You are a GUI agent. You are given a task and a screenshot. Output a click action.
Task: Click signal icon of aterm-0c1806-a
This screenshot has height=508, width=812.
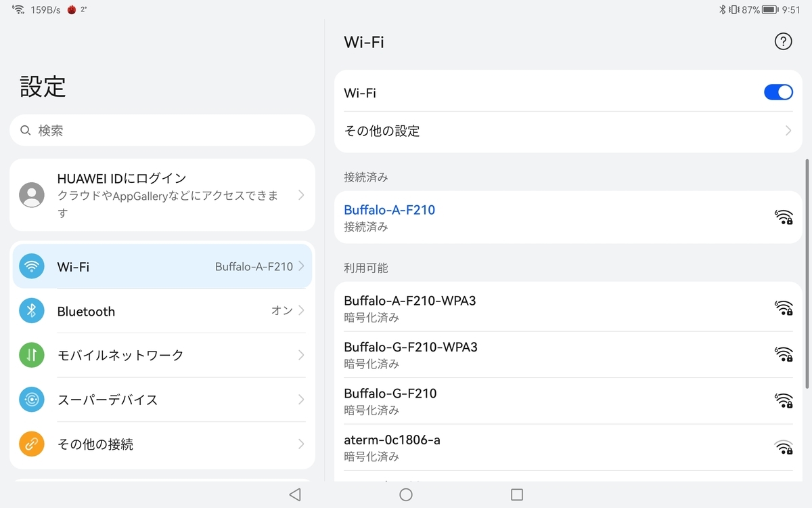click(x=784, y=447)
